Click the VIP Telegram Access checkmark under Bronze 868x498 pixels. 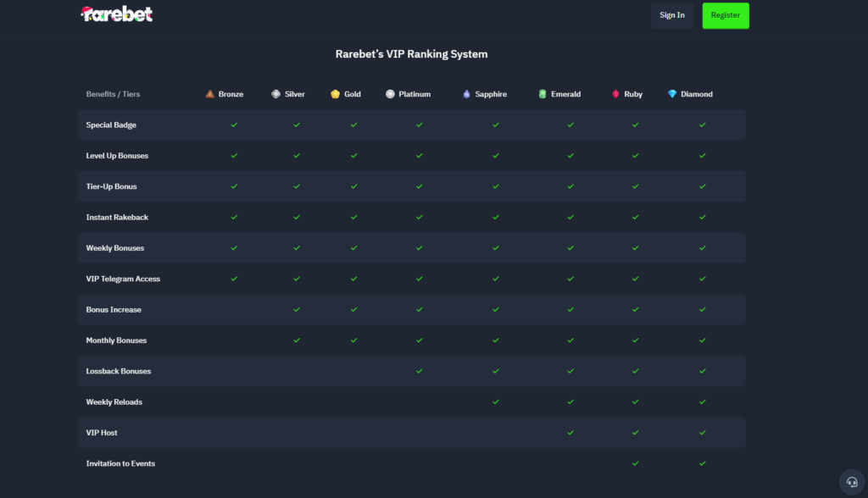point(234,279)
